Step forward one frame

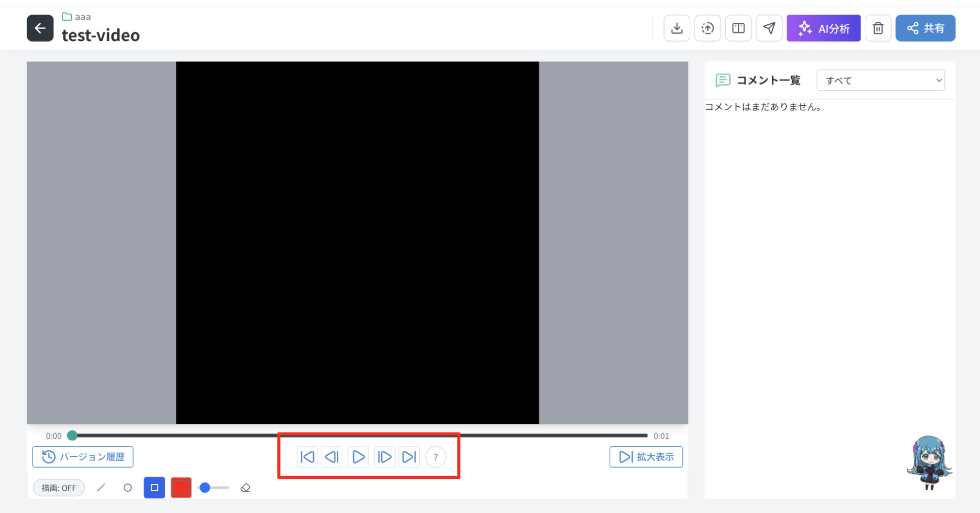[384, 457]
